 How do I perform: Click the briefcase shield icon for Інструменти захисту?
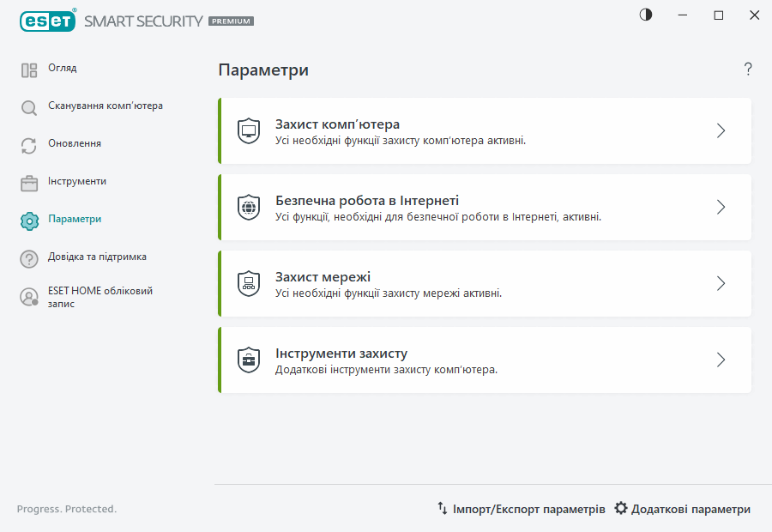coord(249,360)
